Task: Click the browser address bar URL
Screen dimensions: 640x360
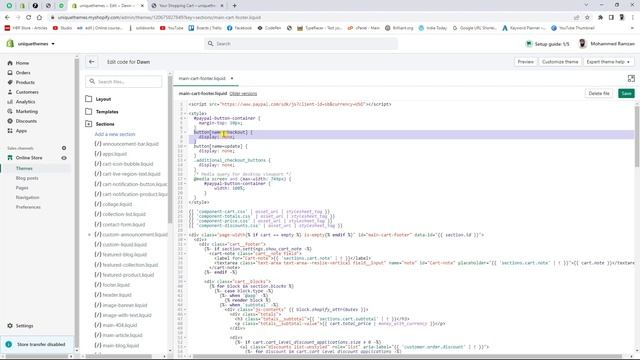Action: point(159,18)
